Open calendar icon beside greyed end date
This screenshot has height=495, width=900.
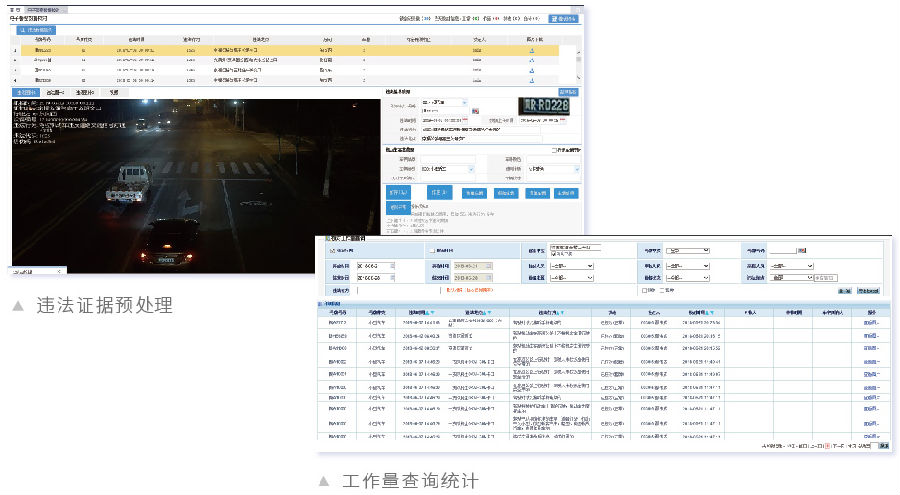tap(490, 277)
